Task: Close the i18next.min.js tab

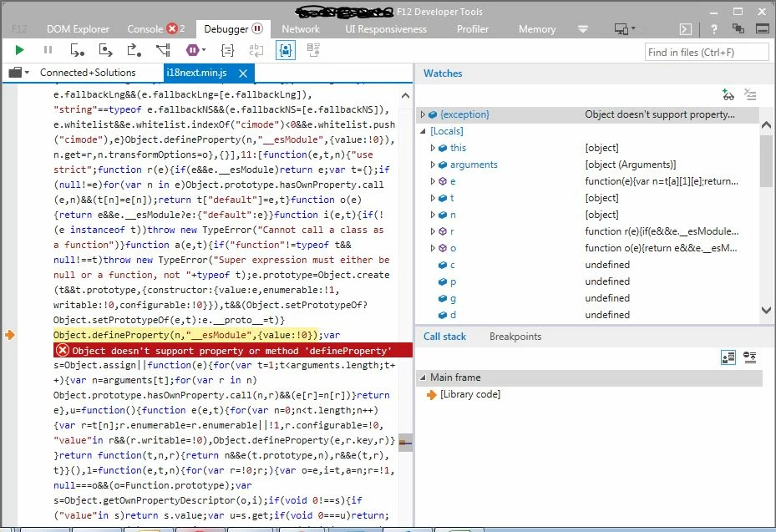Action: (x=243, y=73)
